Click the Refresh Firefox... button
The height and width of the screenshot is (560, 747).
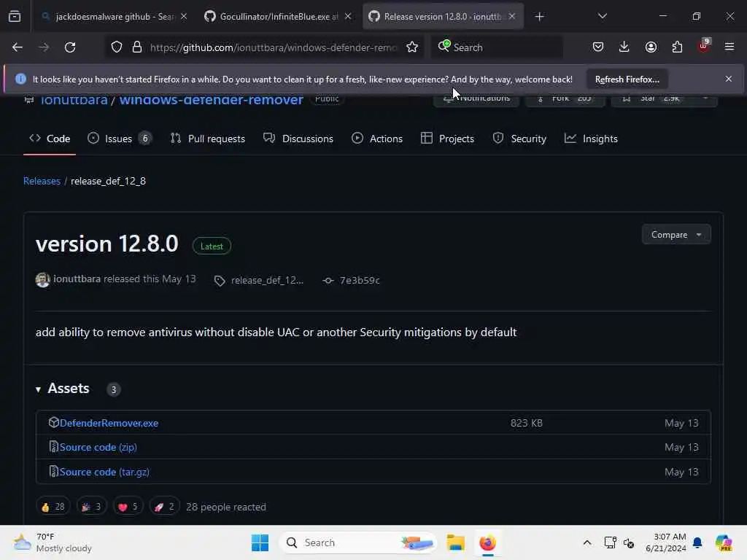click(x=627, y=79)
